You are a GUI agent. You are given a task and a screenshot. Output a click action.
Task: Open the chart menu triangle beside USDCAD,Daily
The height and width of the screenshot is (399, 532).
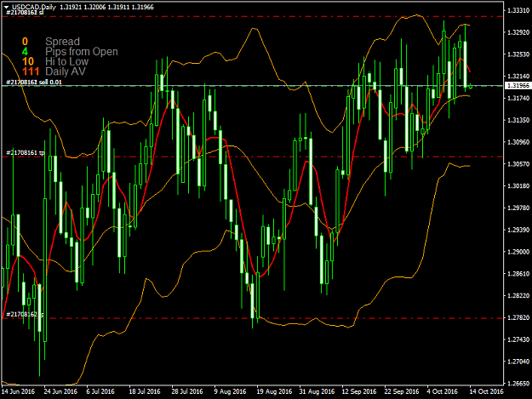point(6,7)
